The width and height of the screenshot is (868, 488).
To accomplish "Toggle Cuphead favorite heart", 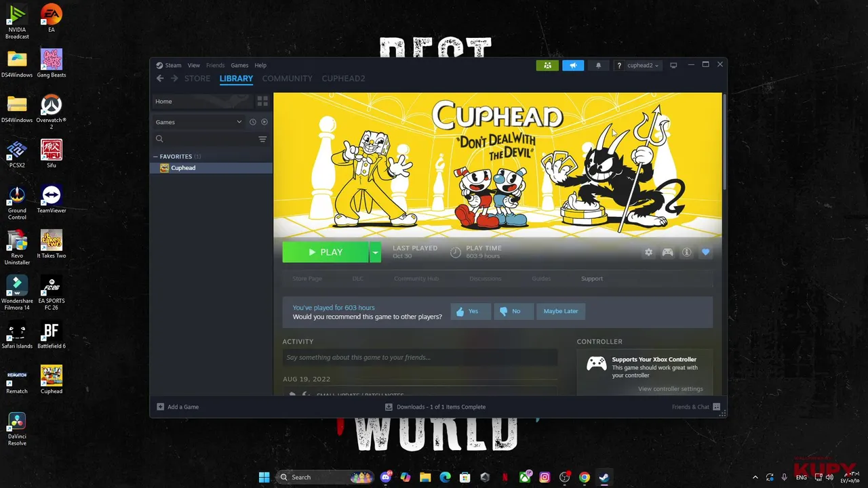I will 705,252.
